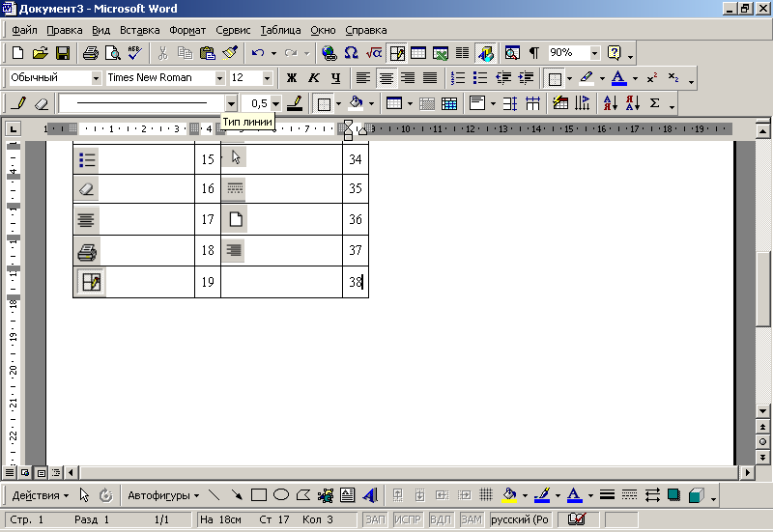This screenshot has height=532, width=773.
Task: Click table cell containing 36
Action: 356,219
